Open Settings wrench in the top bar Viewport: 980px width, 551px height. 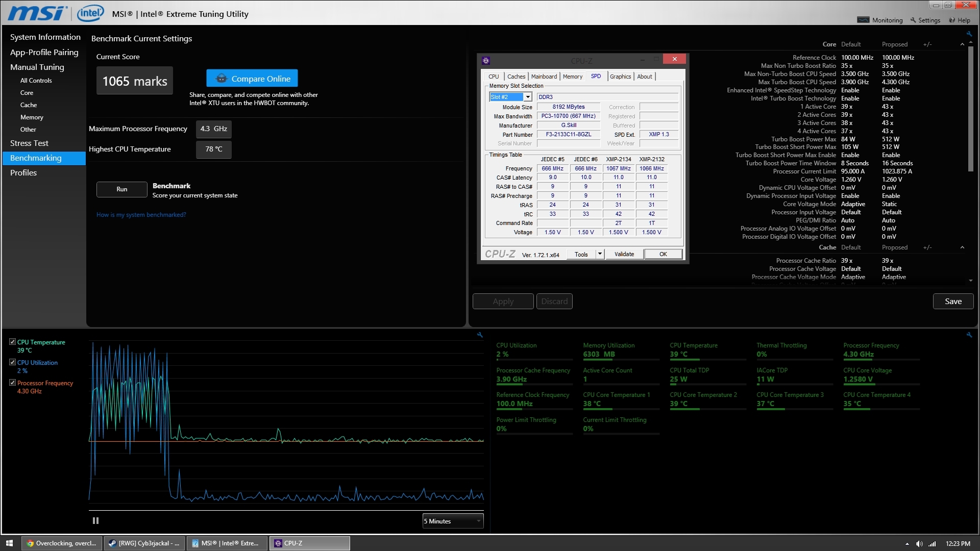(x=913, y=20)
